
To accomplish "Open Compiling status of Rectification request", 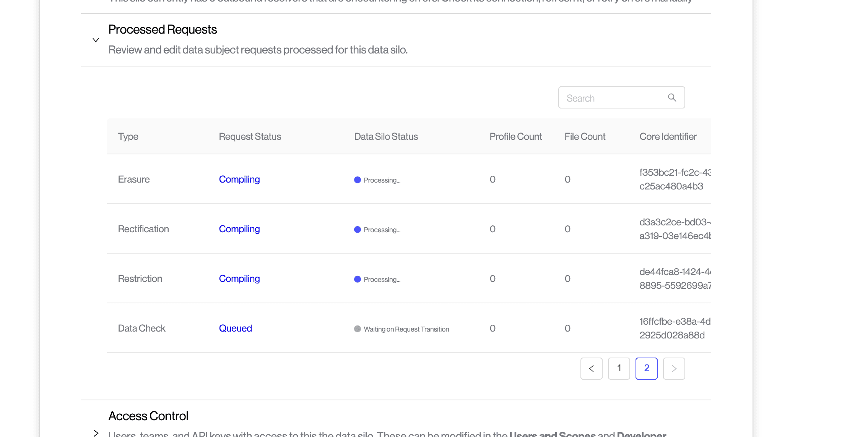I will (x=239, y=229).
